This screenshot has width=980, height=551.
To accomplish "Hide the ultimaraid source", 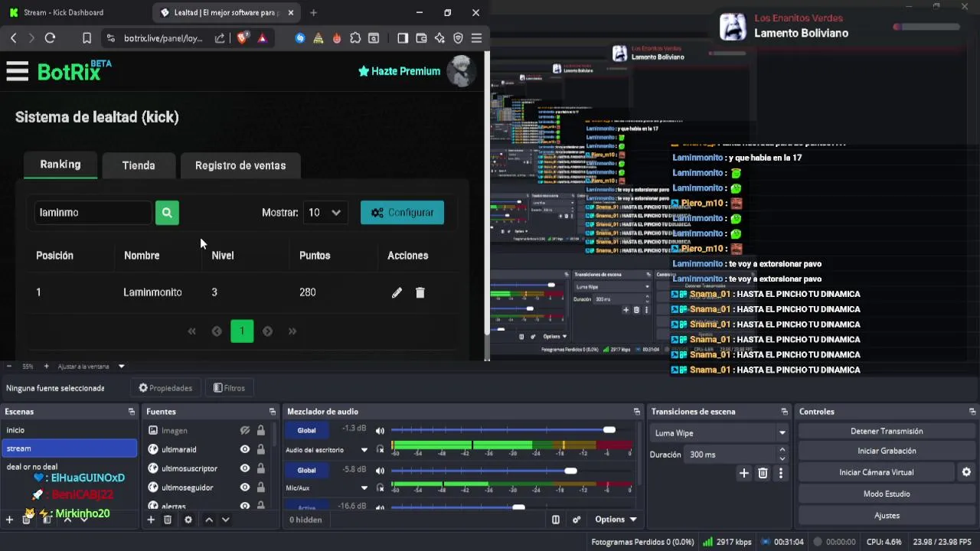I will 245,449.
